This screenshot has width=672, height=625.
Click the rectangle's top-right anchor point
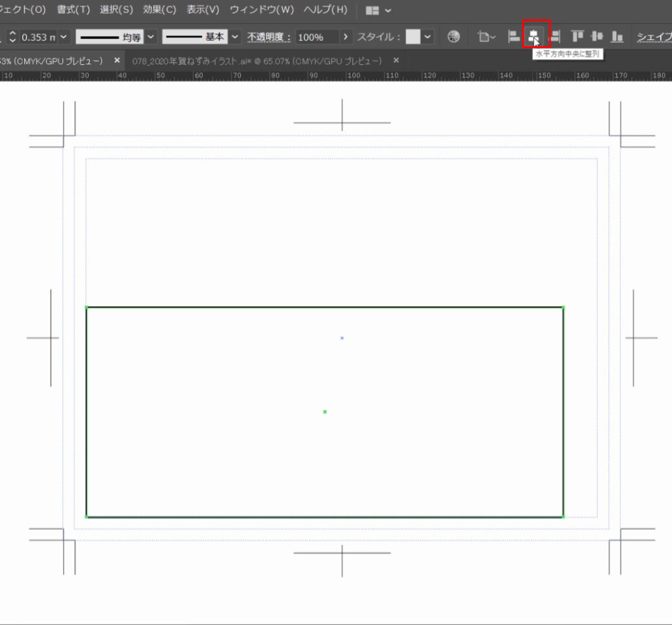coord(563,308)
